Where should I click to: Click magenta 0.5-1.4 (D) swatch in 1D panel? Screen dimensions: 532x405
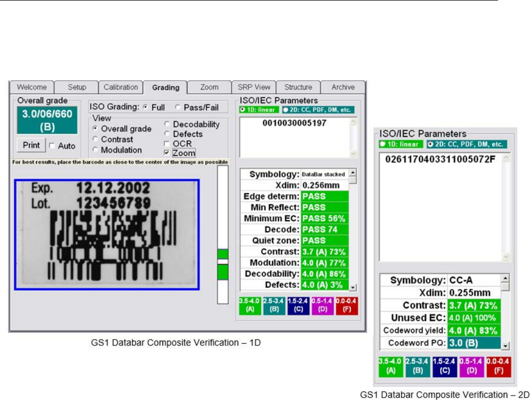pyautogui.click(x=323, y=305)
